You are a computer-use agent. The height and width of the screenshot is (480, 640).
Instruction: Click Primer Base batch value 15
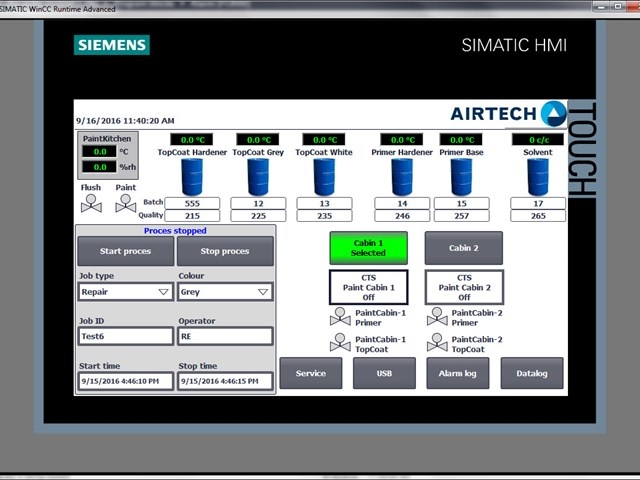click(x=461, y=203)
